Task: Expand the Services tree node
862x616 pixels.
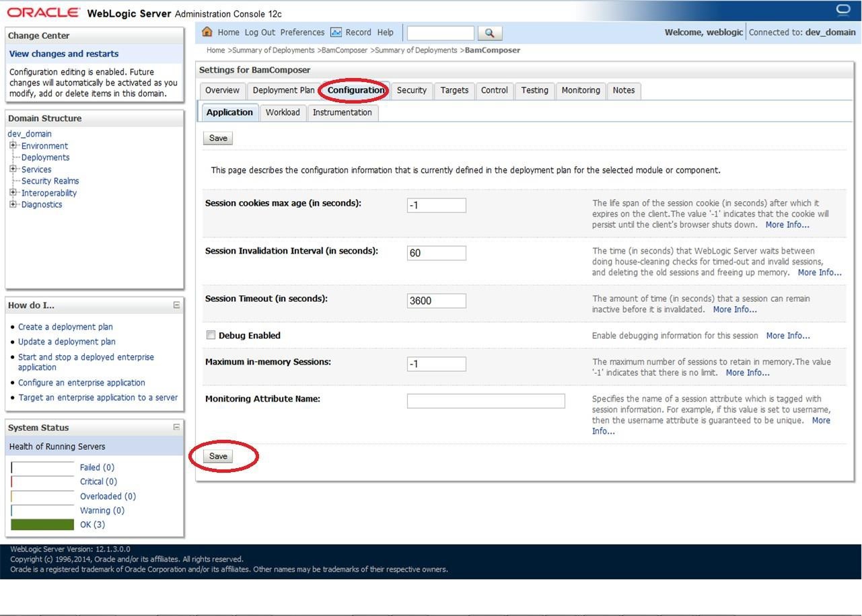Action: coord(13,169)
